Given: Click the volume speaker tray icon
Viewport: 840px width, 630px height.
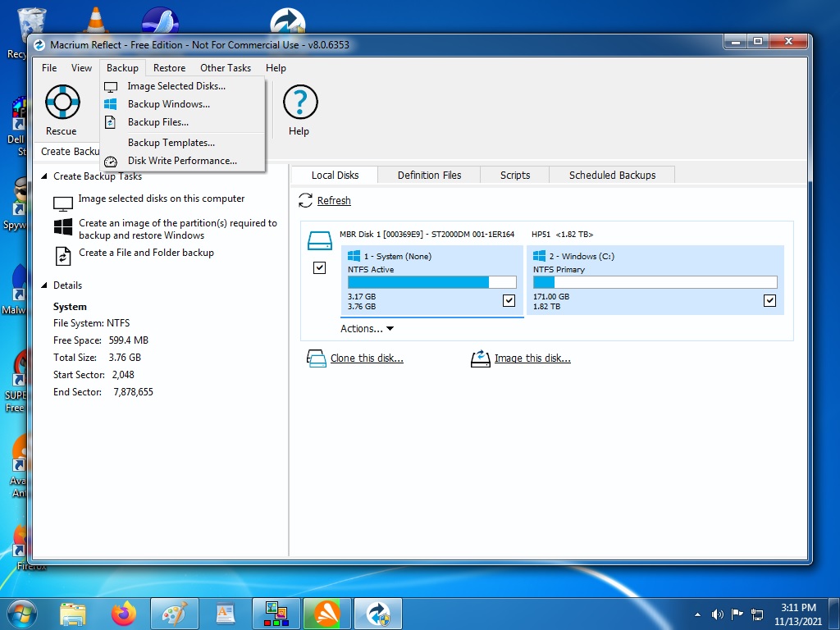Looking at the screenshot, I should [717, 614].
